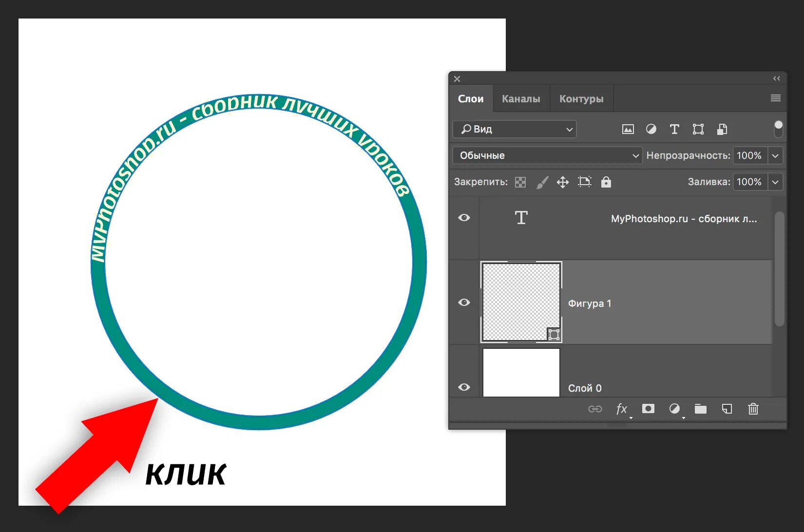Click the Закрепить label

click(481, 182)
